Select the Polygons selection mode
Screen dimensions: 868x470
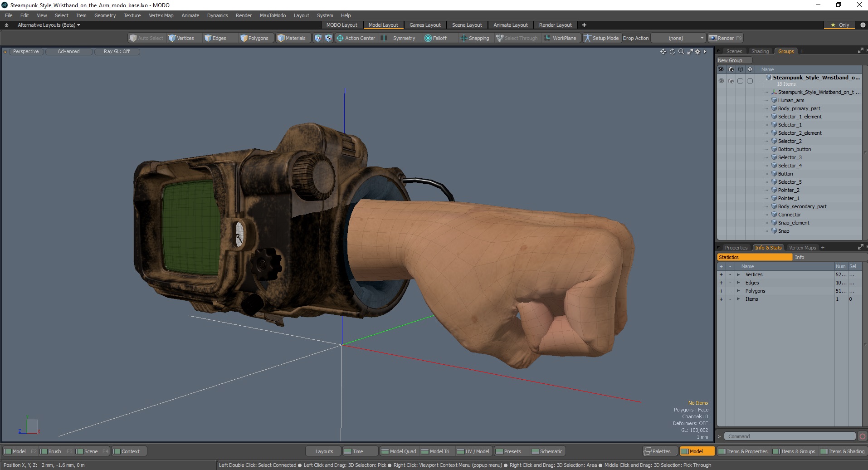coord(255,38)
